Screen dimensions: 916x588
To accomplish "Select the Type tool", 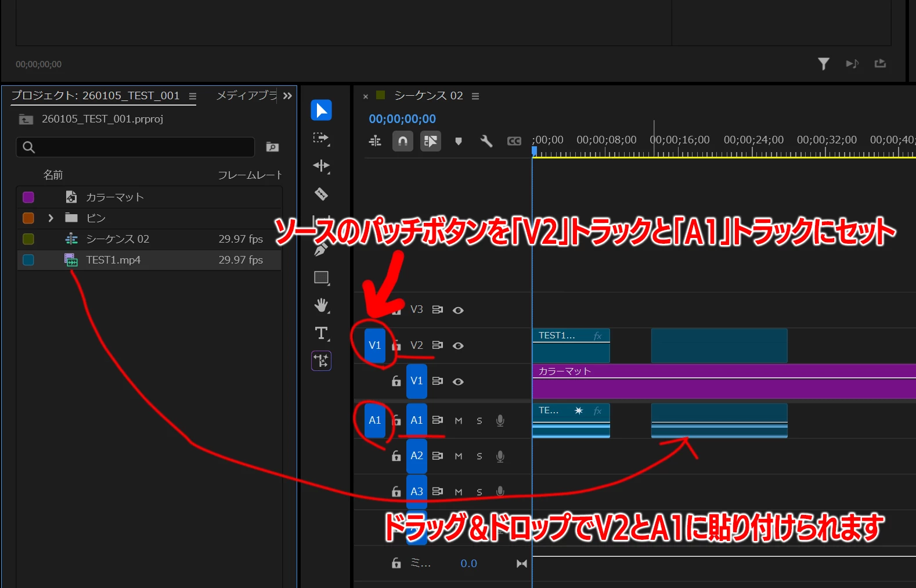I will pyautogui.click(x=322, y=333).
